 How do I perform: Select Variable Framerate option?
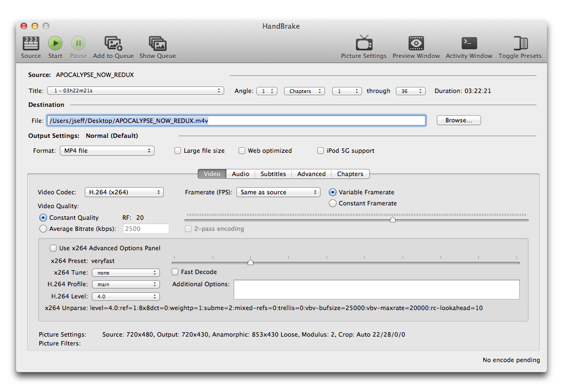coord(333,193)
